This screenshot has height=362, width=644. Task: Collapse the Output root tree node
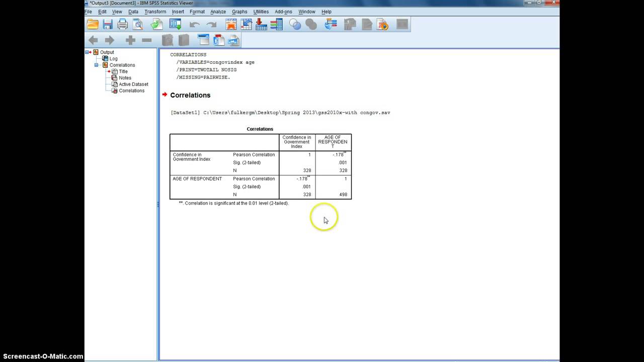(87, 52)
